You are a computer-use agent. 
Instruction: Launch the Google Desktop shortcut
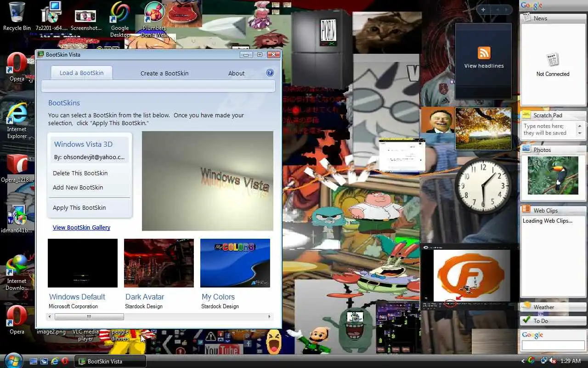tap(120, 19)
